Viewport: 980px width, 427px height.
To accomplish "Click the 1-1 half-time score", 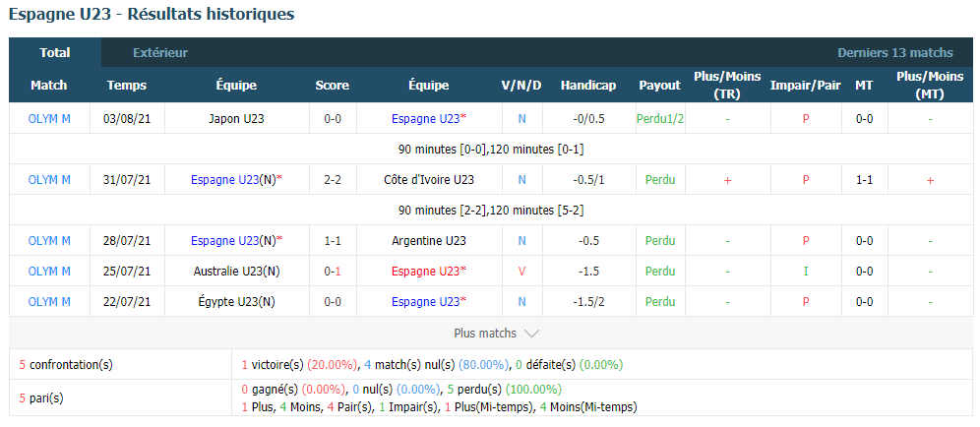I will point(864,179).
